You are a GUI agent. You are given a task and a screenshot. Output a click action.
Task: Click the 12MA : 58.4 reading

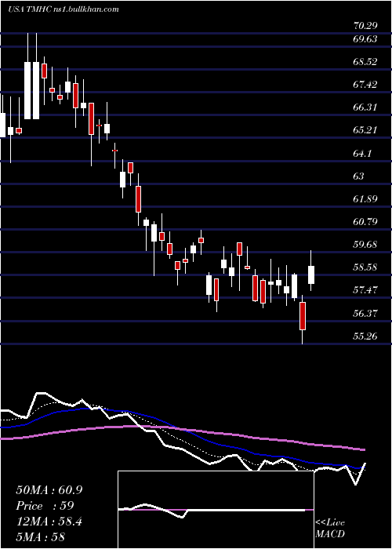(x=49, y=522)
